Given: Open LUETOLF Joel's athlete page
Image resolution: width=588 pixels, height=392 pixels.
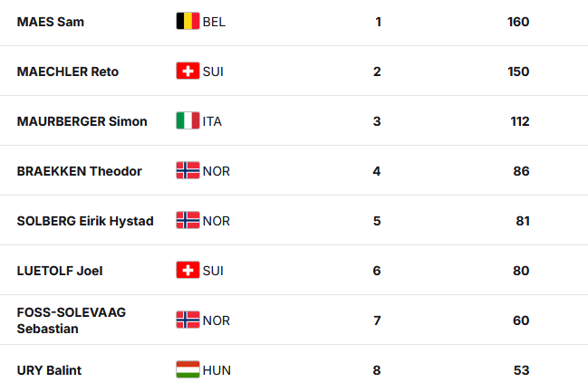Looking at the screenshot, I should (59, 271).
